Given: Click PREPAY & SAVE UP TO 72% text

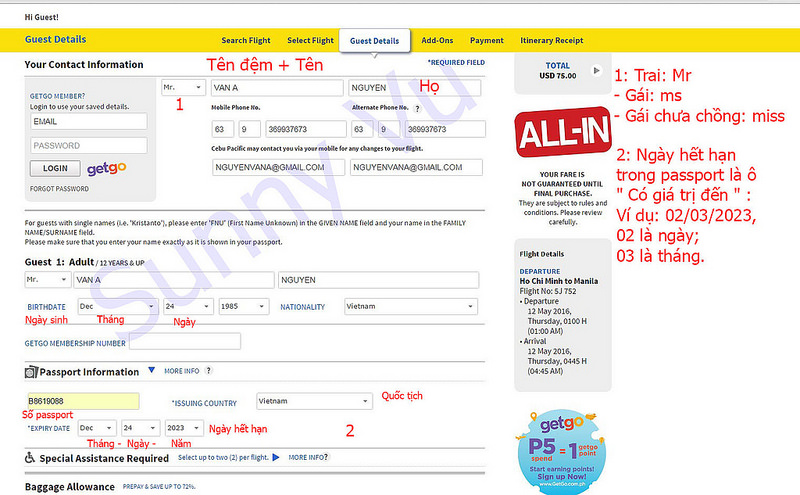Looking at the screenshot, I should (x=159, y=487).
